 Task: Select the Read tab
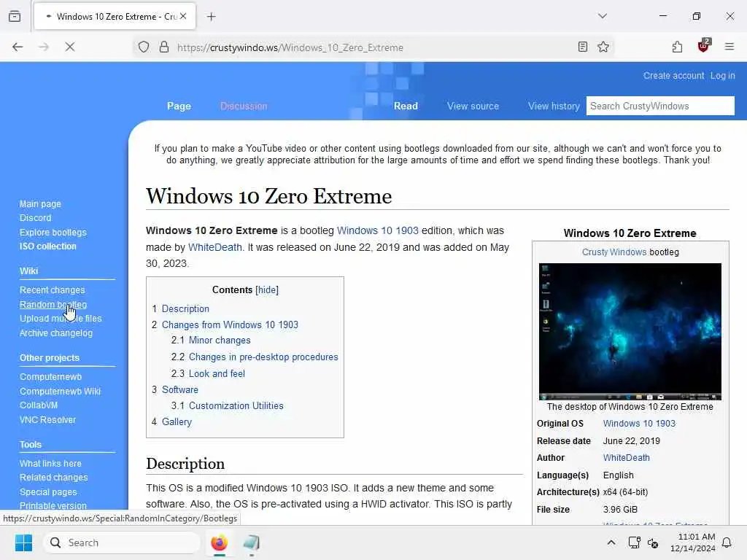click(x=406, y=106)
